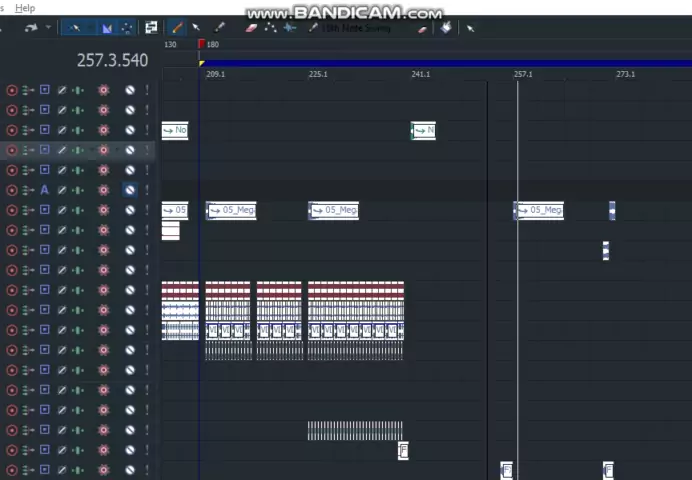Image resolution: width=692 pixels, height=480 pixels.
Task: Click the redo arrow icon in toolbar
Action: tap(31, 28)
